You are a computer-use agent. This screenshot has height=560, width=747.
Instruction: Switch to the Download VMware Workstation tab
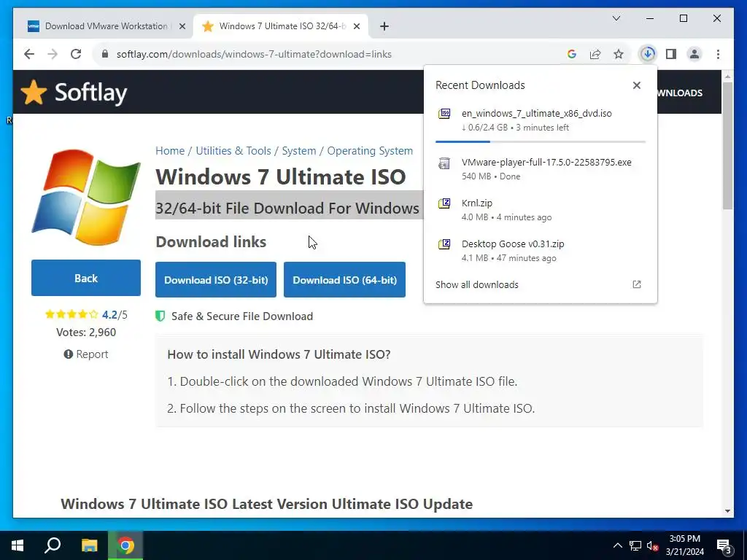coord(106,26)
